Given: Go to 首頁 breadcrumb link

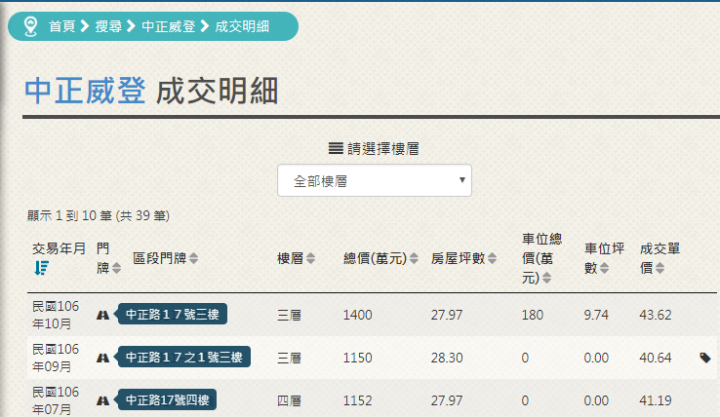Looking at the screenshot, I should [62, 26].
